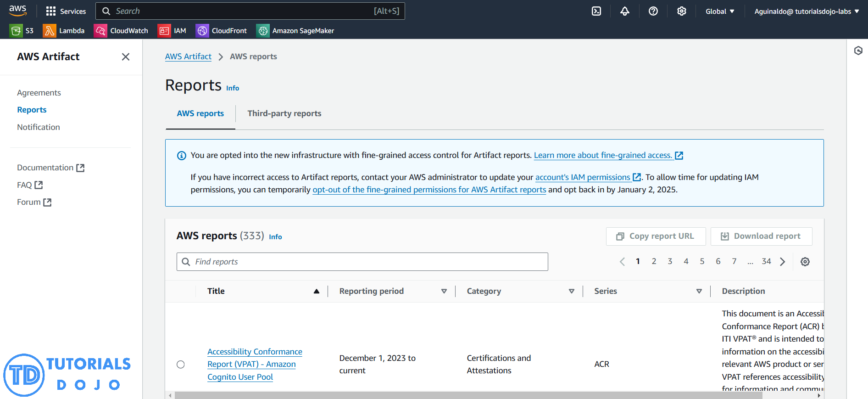
Task: Go to next page of reports
Action: tap(783, 262)
